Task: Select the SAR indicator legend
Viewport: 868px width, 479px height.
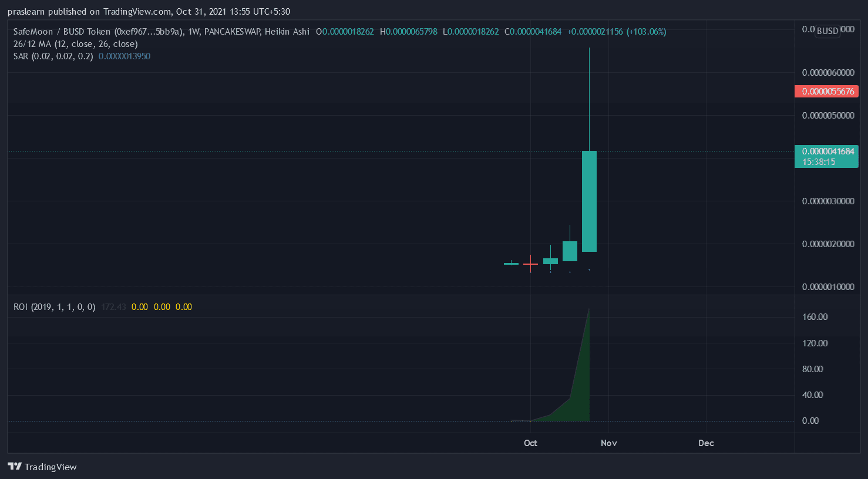Action: [x=53, y=56]
